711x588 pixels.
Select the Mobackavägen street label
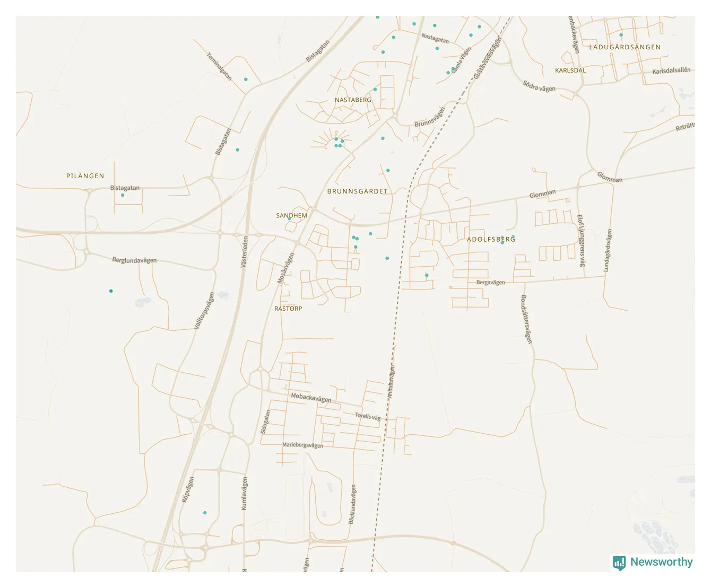coord(311,398)
